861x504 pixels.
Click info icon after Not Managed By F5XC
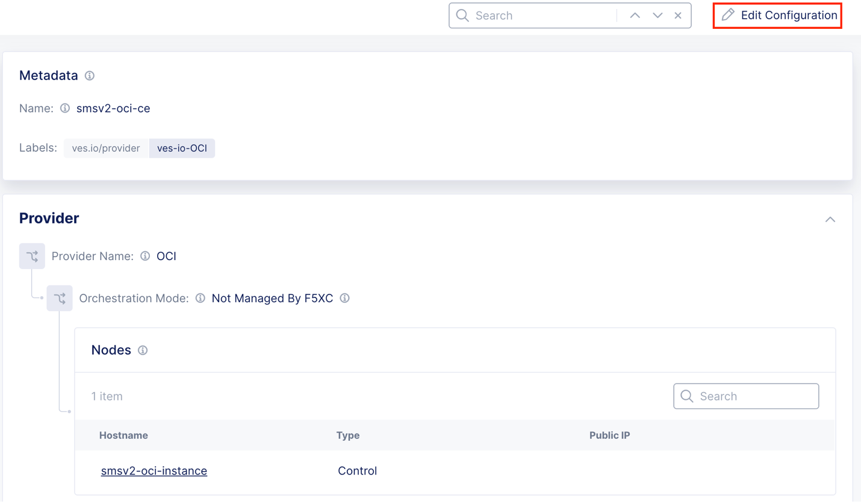(x=345, y=298)
